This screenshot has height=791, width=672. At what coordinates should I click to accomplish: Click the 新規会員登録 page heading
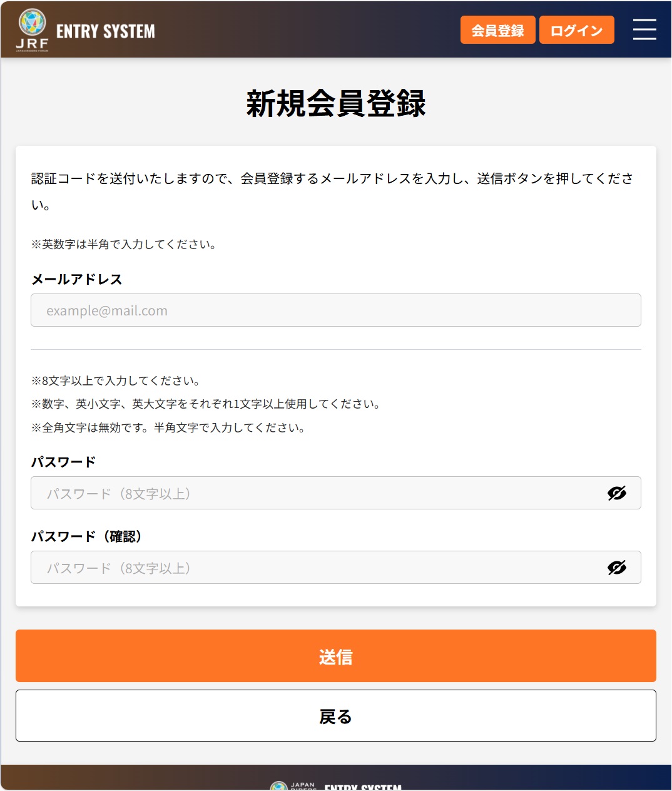pyautogui.click(x=336, y=105)
